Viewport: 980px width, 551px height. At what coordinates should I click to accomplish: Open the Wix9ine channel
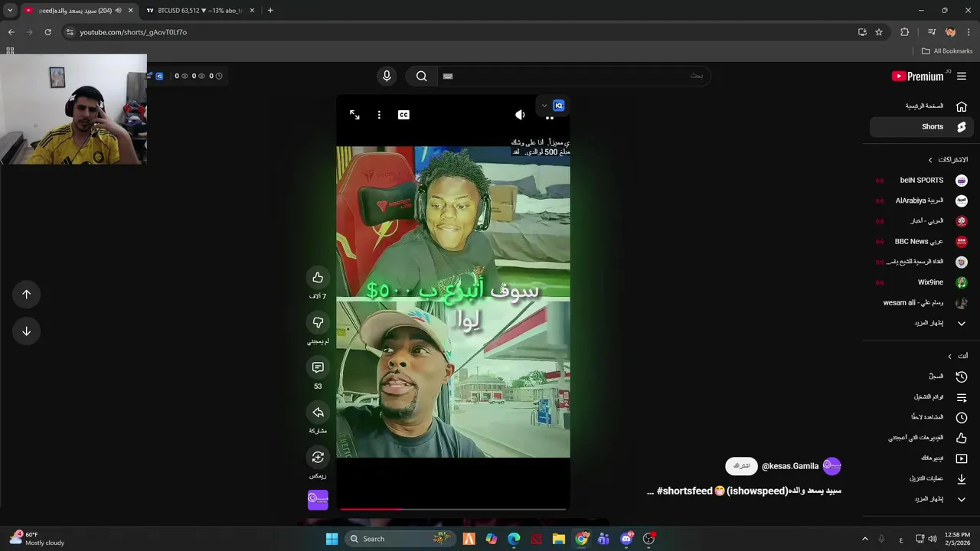click(x=921, y=282)
